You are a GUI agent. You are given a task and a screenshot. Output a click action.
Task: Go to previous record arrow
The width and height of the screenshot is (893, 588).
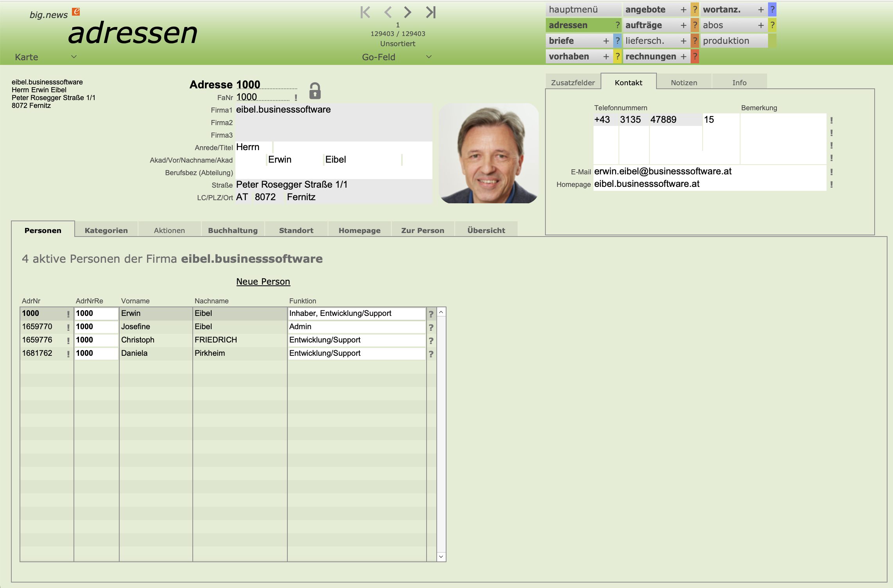(388, 13)
